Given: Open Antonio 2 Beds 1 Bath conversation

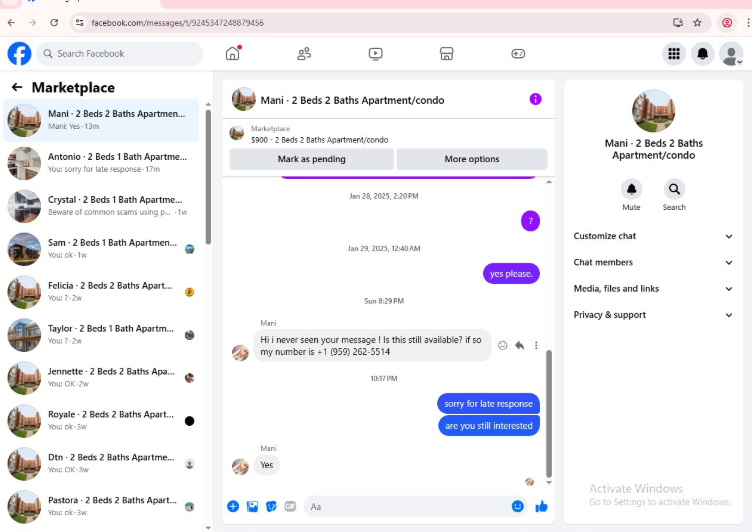Looking at the screenshot, I should tap(101, 163).
